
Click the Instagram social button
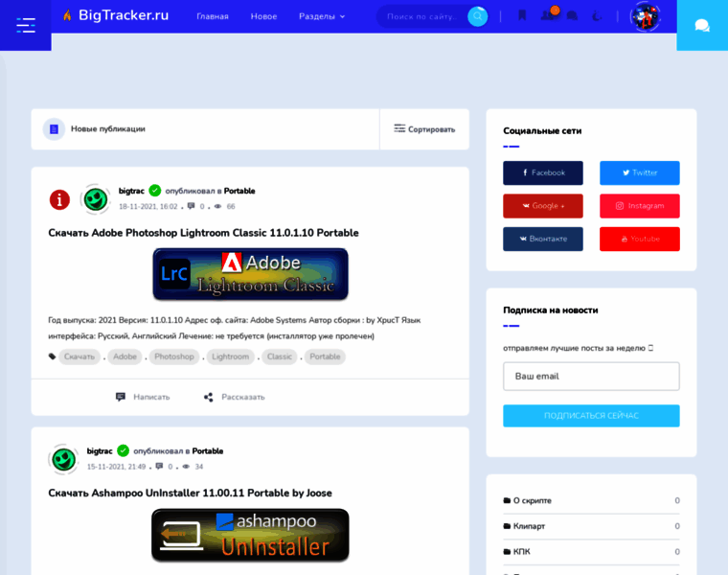[639, 206]
